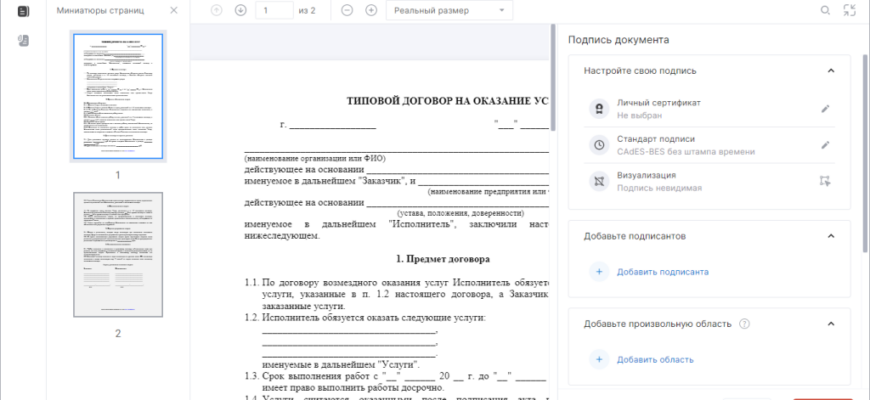Click the Миниатюры страниц panel title

click(x=100, y=11)
